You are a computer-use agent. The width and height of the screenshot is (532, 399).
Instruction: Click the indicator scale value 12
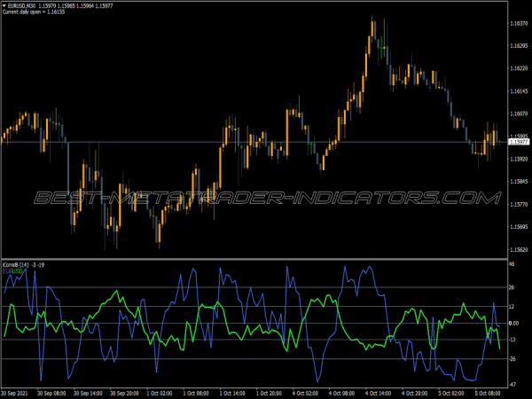(x=512, y=307)
